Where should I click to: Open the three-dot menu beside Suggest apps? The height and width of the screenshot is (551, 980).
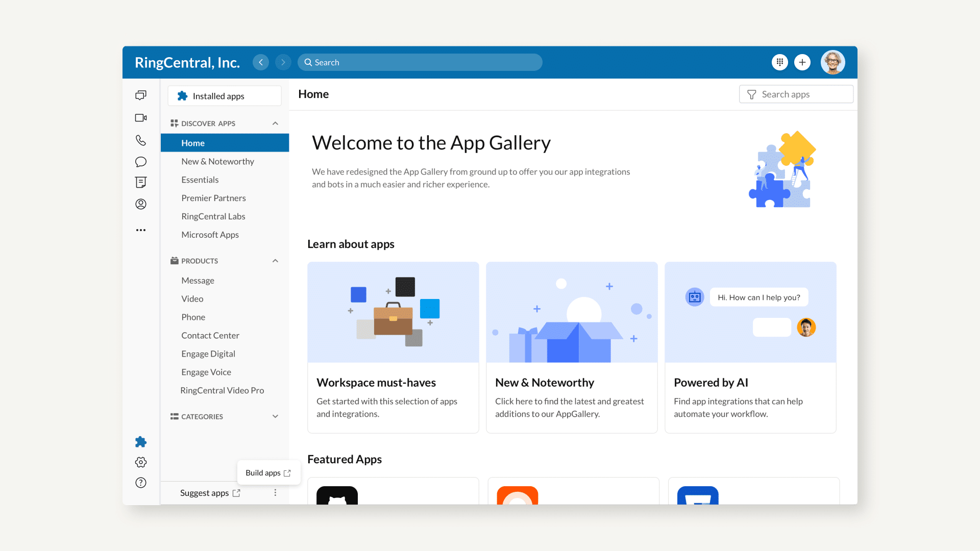[x=275, y=493]
